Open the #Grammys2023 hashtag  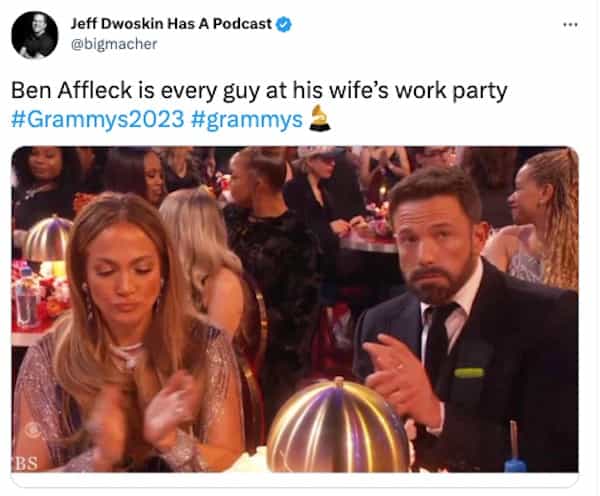pos(98,119)
